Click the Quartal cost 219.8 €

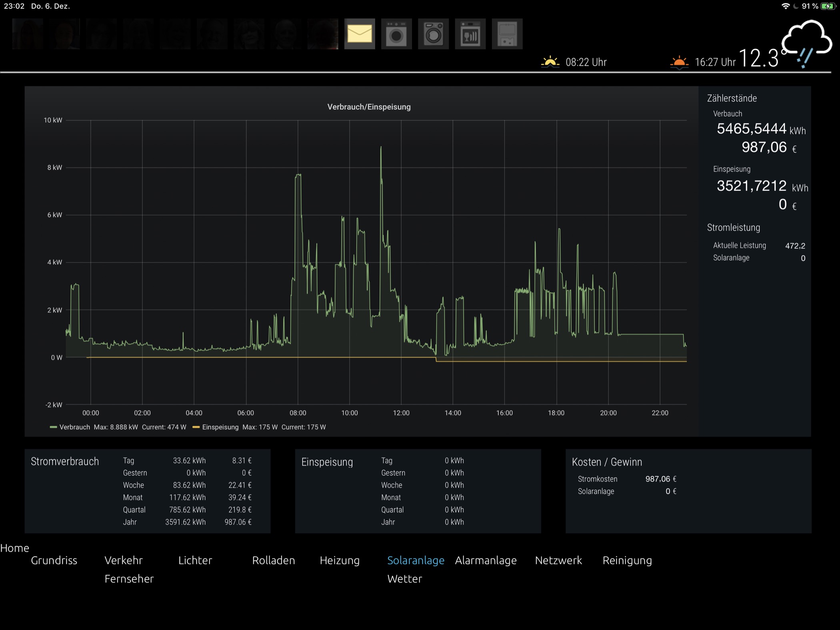pyautogui.click(x=240, y=510)
